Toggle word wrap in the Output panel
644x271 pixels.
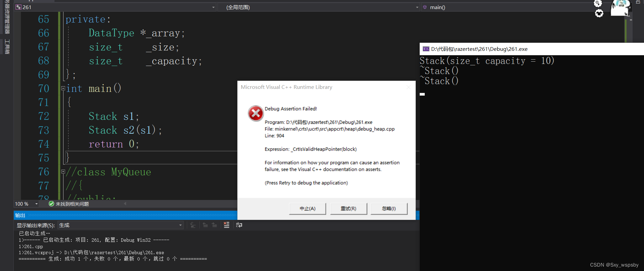[x=239, y=225]
